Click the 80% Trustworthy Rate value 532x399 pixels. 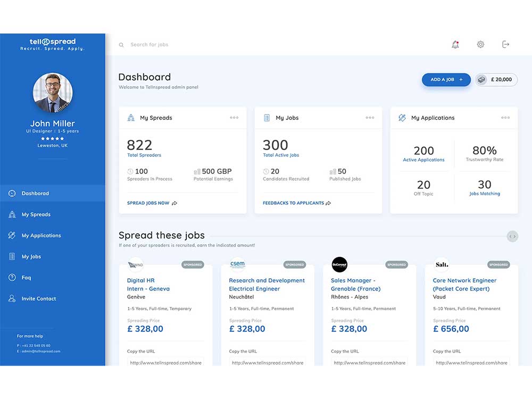pyautogui.click(x=485, y=151)
